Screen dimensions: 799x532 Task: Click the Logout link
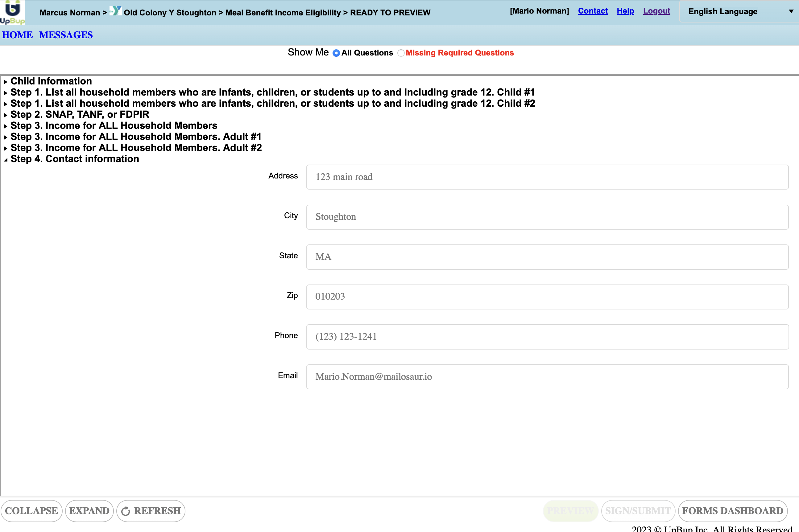click(x=656, y=11)
